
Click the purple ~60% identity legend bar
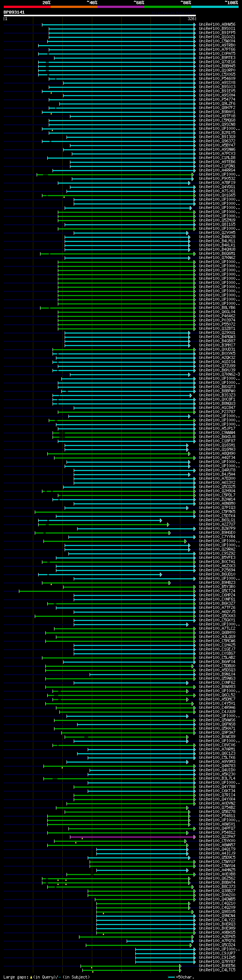(121, 7)
